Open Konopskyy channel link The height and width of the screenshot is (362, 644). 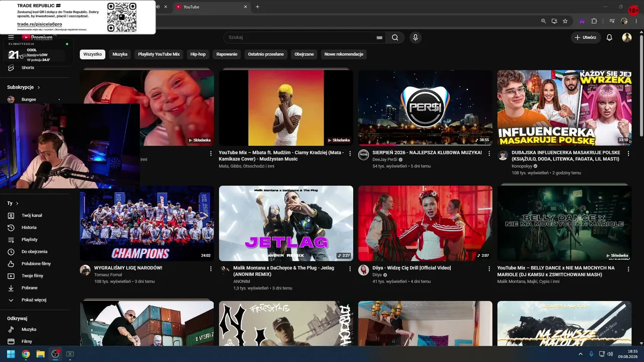[522, 166]
